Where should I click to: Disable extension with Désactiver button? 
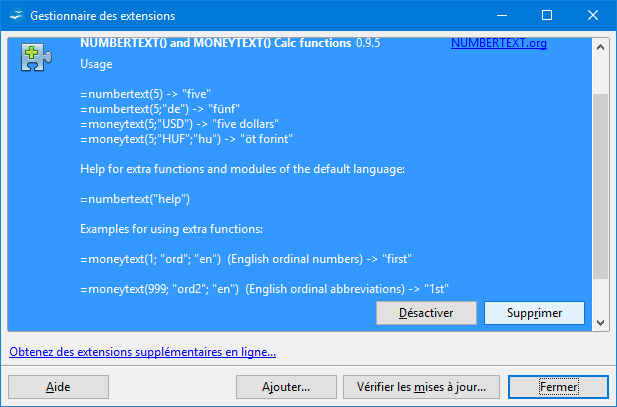coord(426,313)
